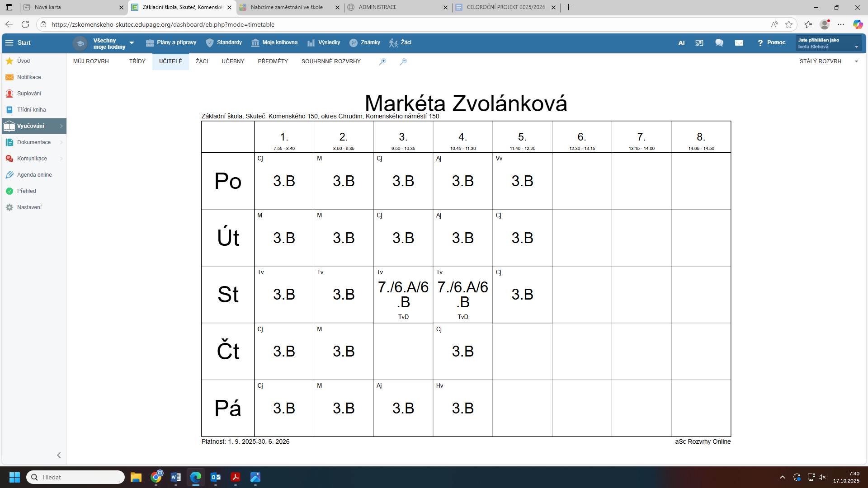The image size is (868, 488).
Task: Open Plány a přípravy briefcase icon
Action: (x=150, y=42)
